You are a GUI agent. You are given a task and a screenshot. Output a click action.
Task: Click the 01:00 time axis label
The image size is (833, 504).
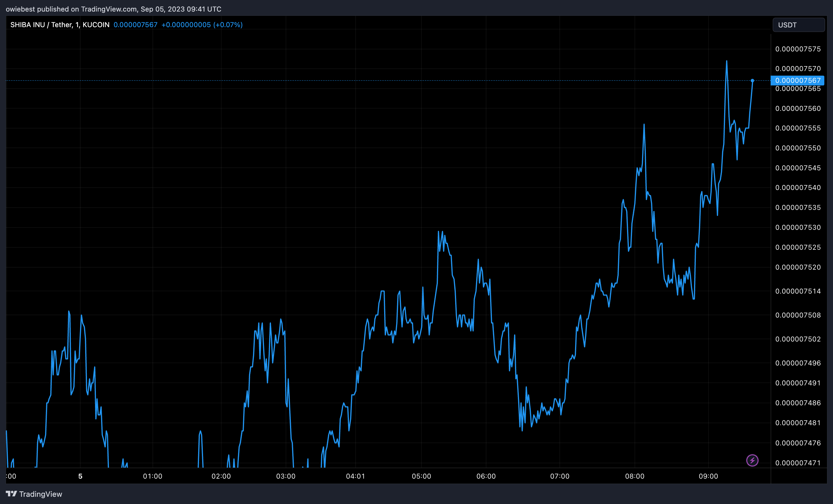(153, 476)
